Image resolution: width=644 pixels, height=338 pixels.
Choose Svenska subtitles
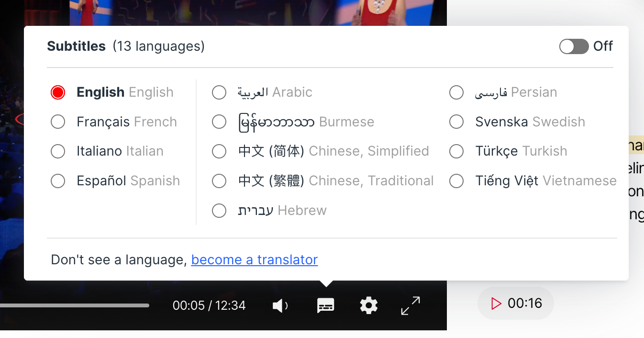pos(456,122)
